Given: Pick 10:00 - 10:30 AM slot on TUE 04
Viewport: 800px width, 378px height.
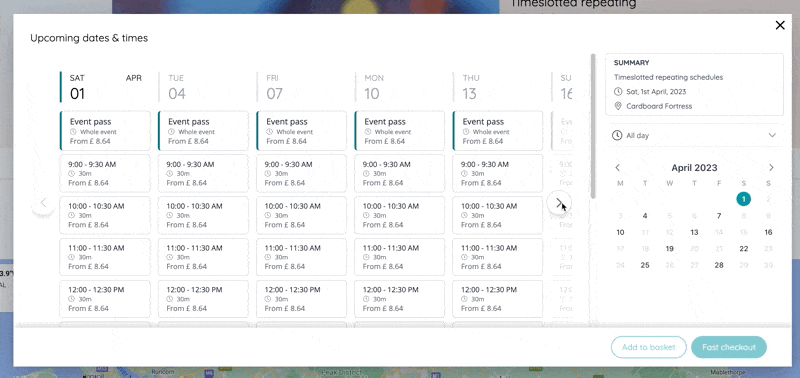Looking at the screenshot, I should (204, 215).
